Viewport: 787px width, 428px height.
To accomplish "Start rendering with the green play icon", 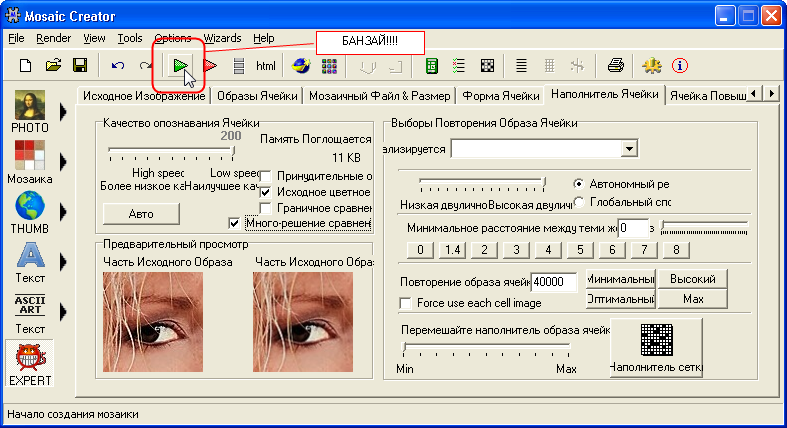I will (x=180, y=66).
